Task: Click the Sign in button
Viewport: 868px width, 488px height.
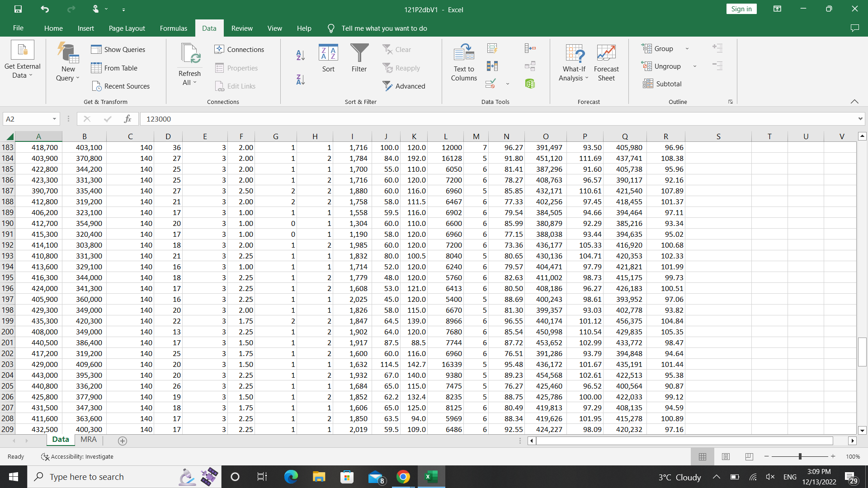Action: [x=741, y=9]
